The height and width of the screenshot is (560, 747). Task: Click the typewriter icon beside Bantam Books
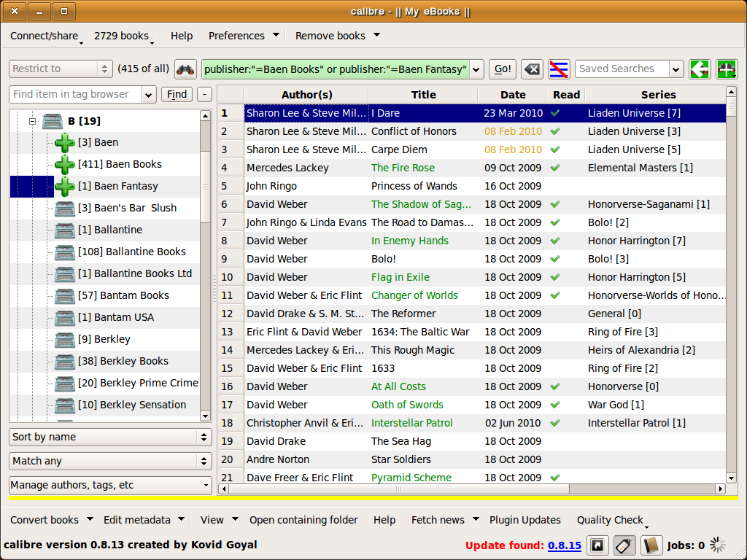[x=65, y=296]
